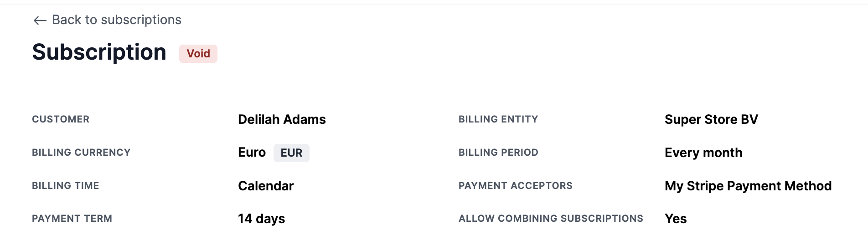This screenshot has height=245, width=868.
Task: Open customer Delilah Adams
Action: 282,119
